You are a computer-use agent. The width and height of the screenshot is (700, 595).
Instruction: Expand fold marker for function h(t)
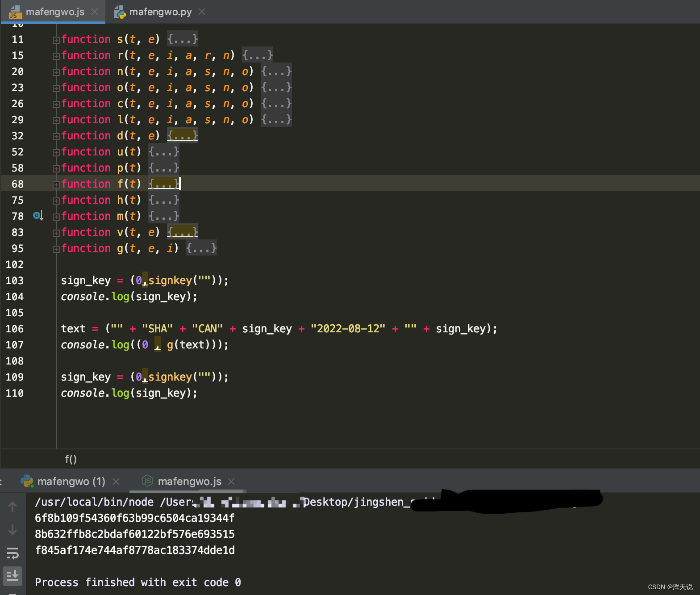click(56, 201)
